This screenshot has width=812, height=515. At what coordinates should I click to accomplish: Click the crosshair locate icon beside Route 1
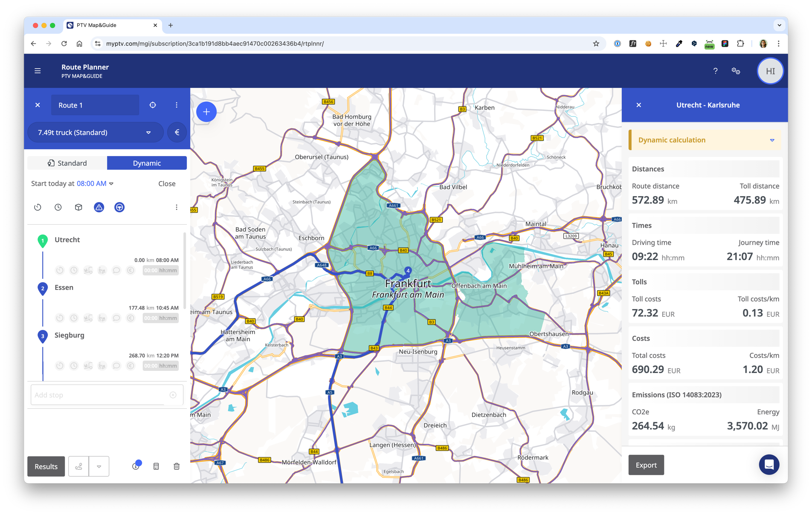pos(152,105)
